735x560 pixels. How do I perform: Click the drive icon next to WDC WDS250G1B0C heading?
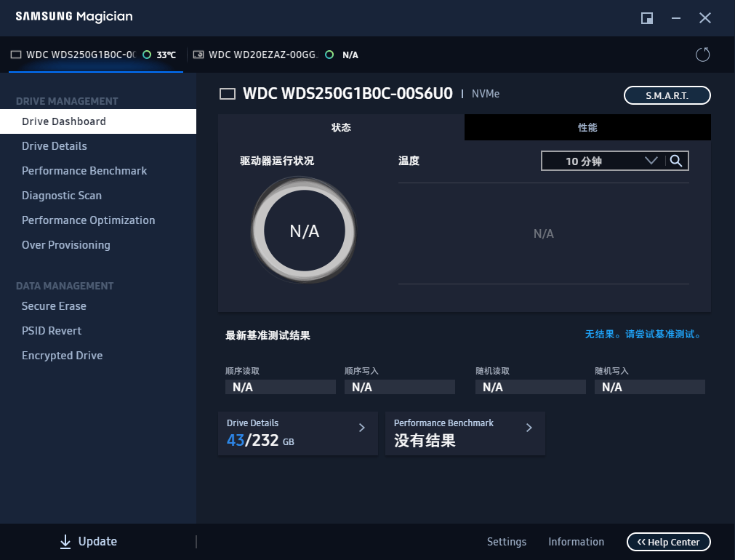228,94
